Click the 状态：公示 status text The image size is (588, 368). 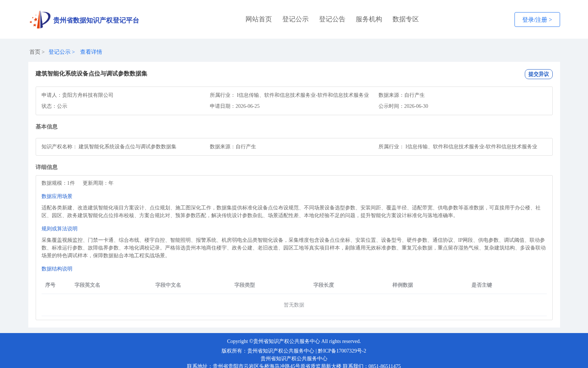54,106
